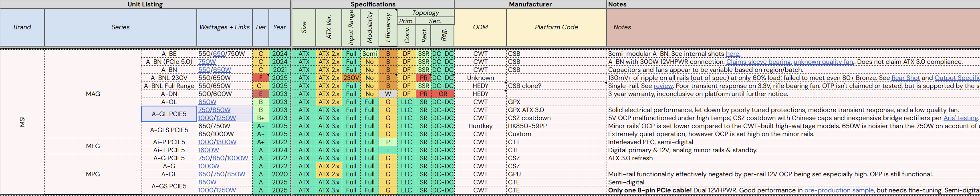980x196 pixels.
Task: Select the 'Manufacturer' group heading
Action: pos(530,4)
